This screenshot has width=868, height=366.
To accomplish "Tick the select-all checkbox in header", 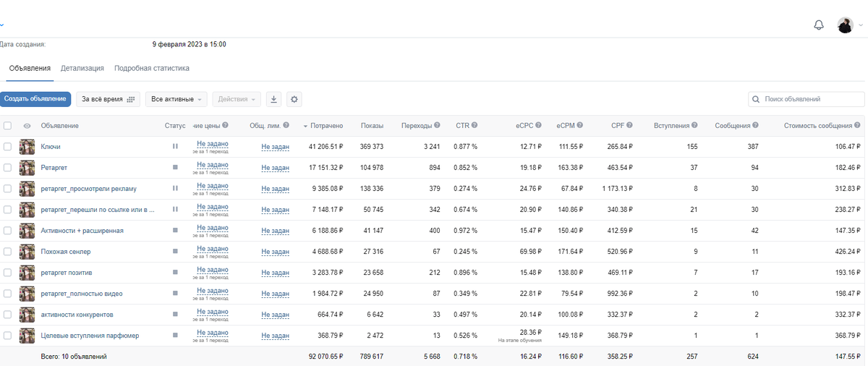I will click(x=7, y=126).
